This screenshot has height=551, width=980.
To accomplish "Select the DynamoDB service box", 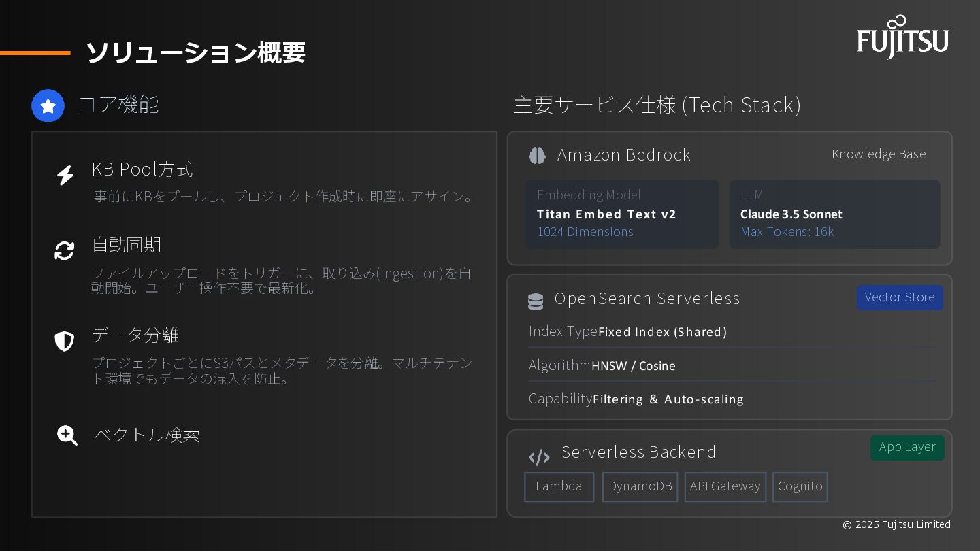I will [640, 486].
